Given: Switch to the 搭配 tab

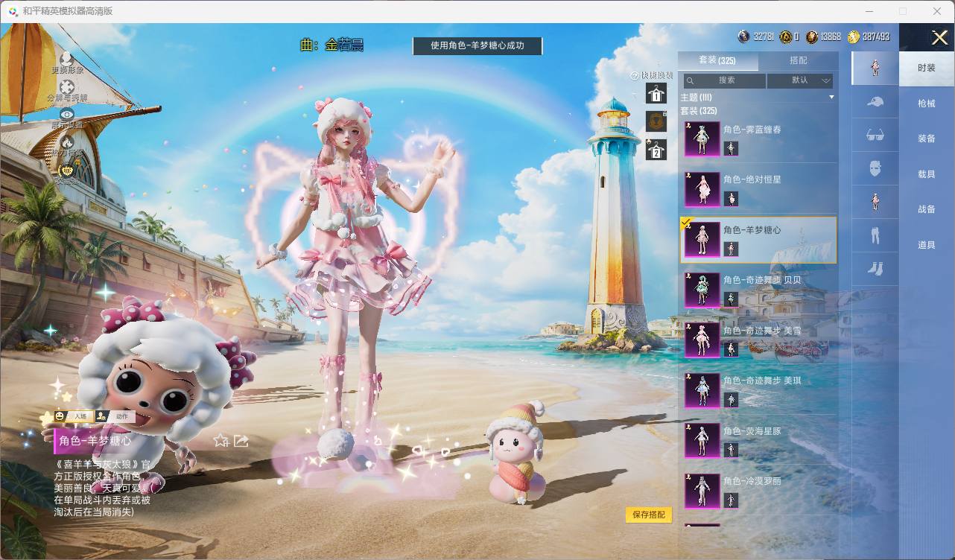Looking at the screenshot, I should coord(798,60).
